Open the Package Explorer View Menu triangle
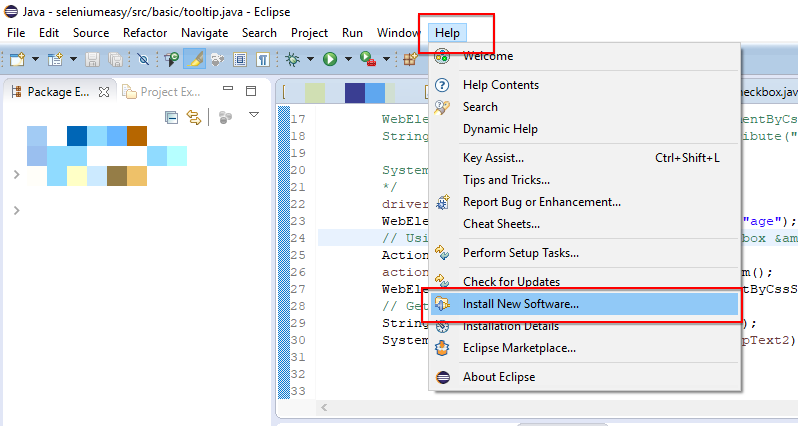This screenshot has width=798, height=426. (254, 115)
